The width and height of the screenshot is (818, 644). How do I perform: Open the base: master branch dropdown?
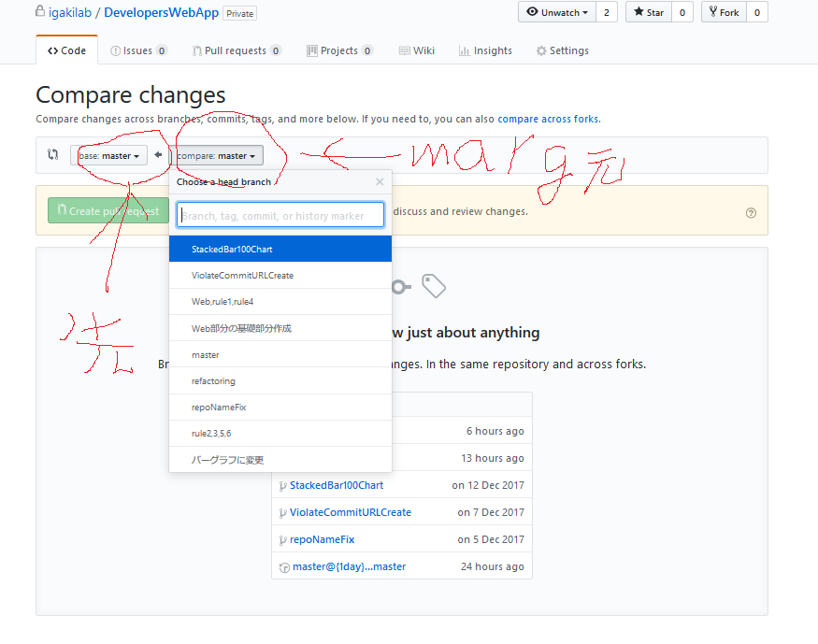[x=108, y=155]
